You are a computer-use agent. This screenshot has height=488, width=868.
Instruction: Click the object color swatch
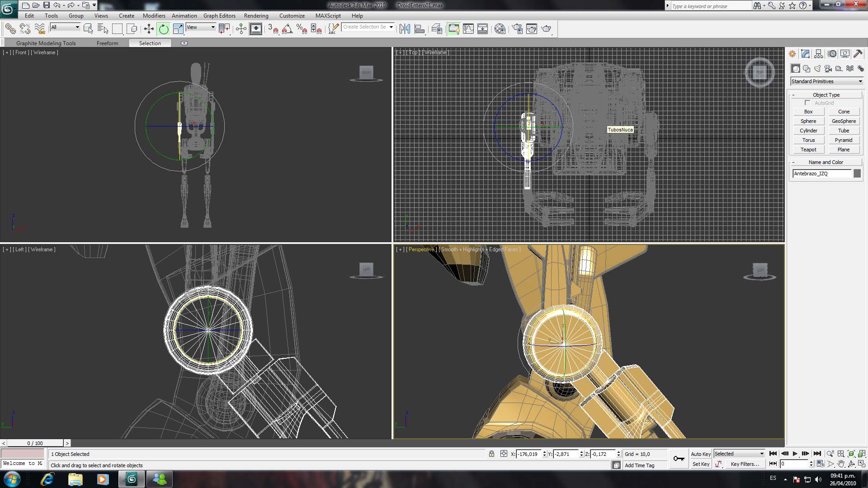(857, 174)
